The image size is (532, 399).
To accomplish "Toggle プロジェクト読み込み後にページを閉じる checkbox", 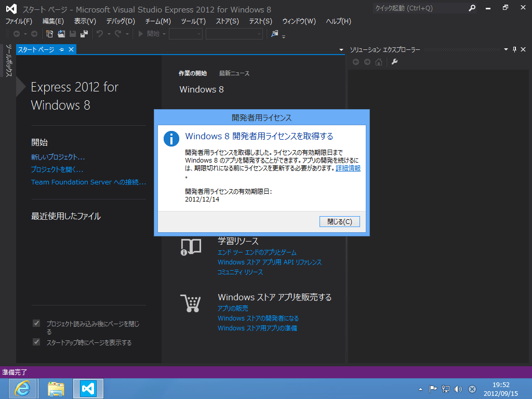I will point(36,323).
